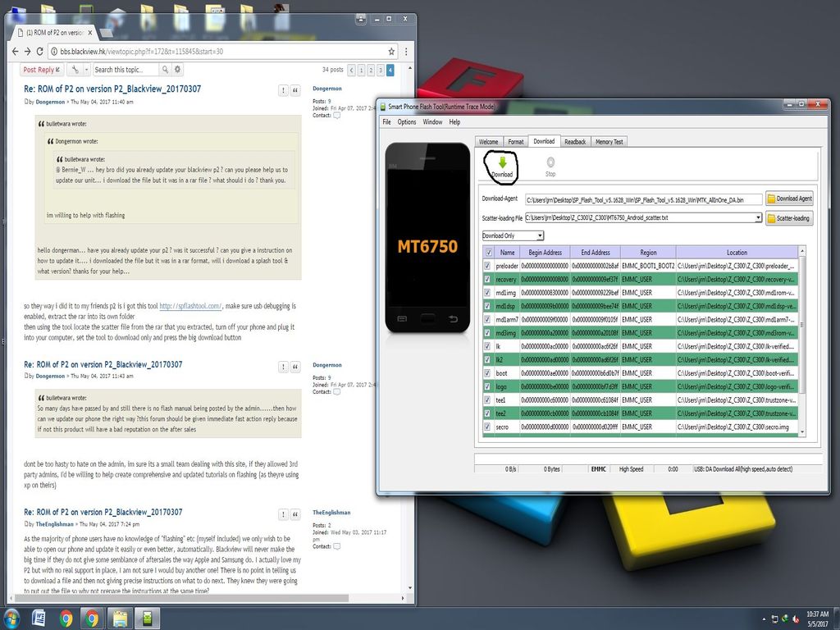
Task: Open the Chrome three-dot menu
Action: (406, 52)
